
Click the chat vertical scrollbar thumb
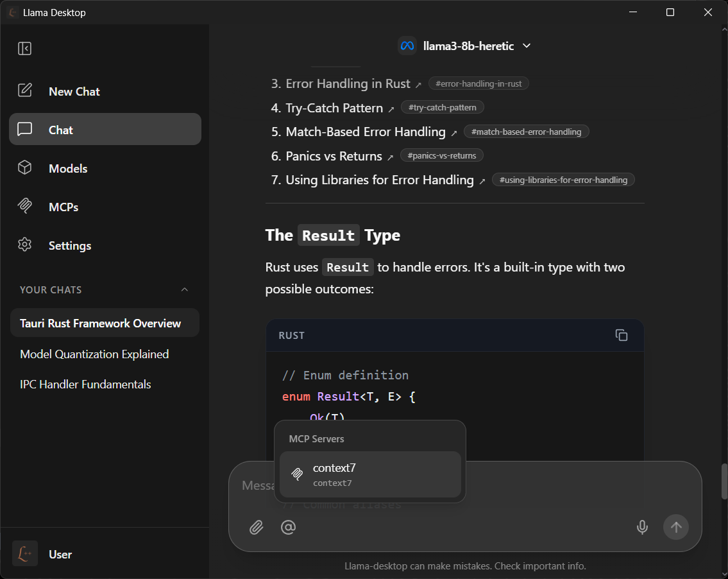(724, 481)
